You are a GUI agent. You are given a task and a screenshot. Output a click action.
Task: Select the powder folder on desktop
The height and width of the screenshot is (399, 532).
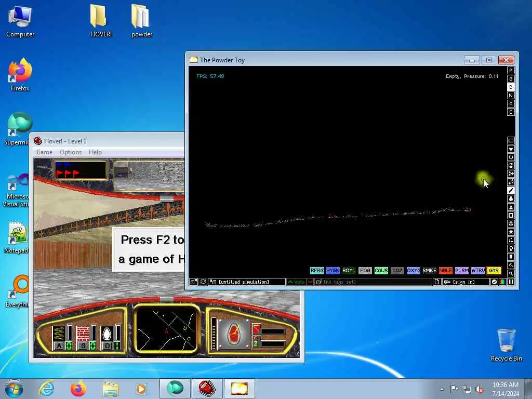point(141,20)
